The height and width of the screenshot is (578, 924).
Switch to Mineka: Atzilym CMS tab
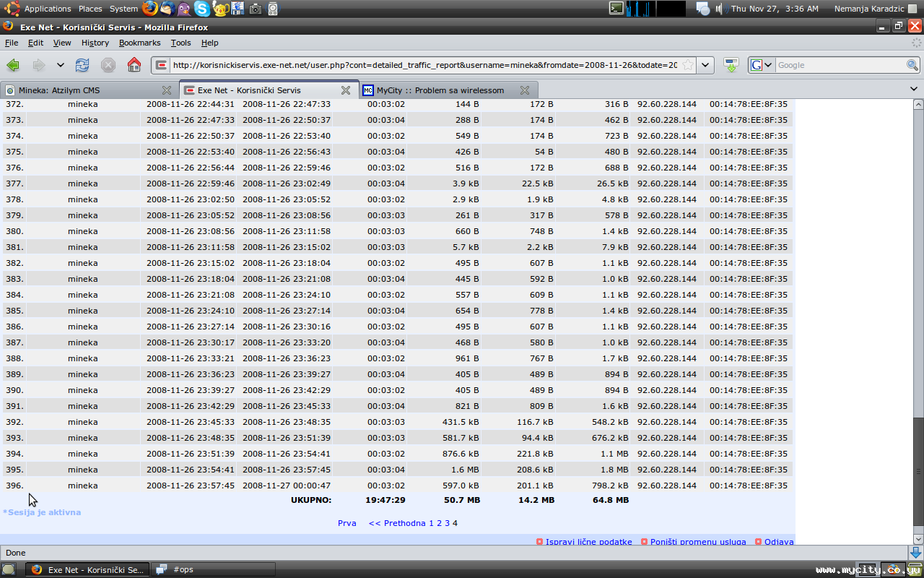(x=90, y=90)
